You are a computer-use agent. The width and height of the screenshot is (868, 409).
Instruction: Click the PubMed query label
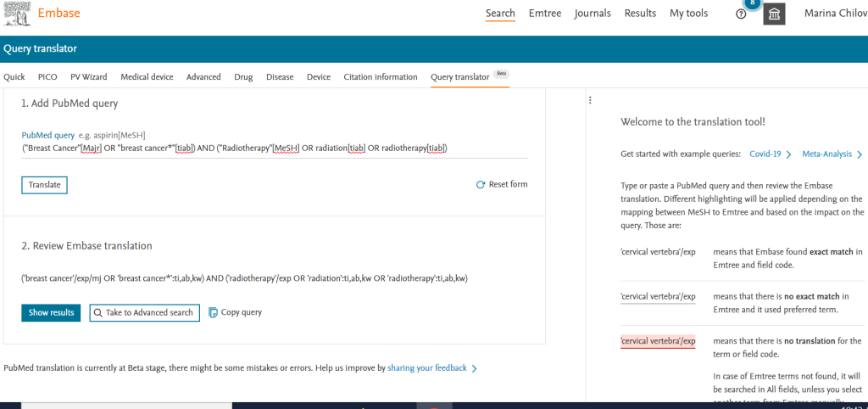click(x=47, y=135)
